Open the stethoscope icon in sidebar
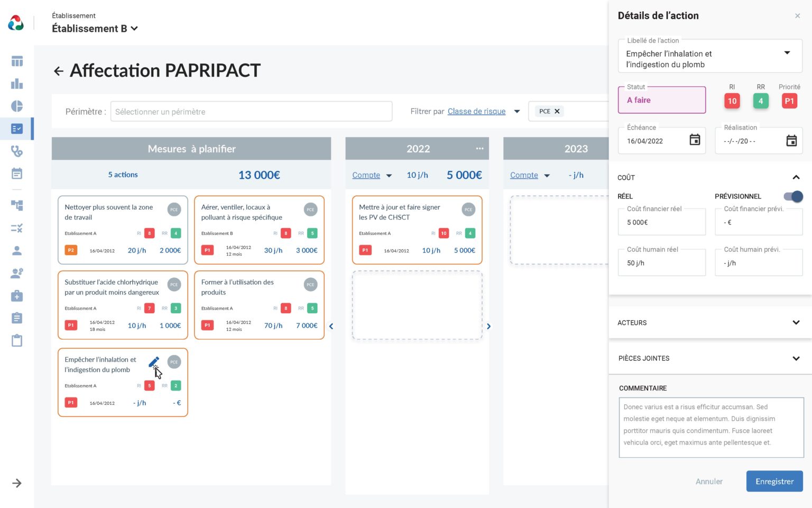Image resolution: width=812 pixels, height=508 pixels. pos(17,151)
